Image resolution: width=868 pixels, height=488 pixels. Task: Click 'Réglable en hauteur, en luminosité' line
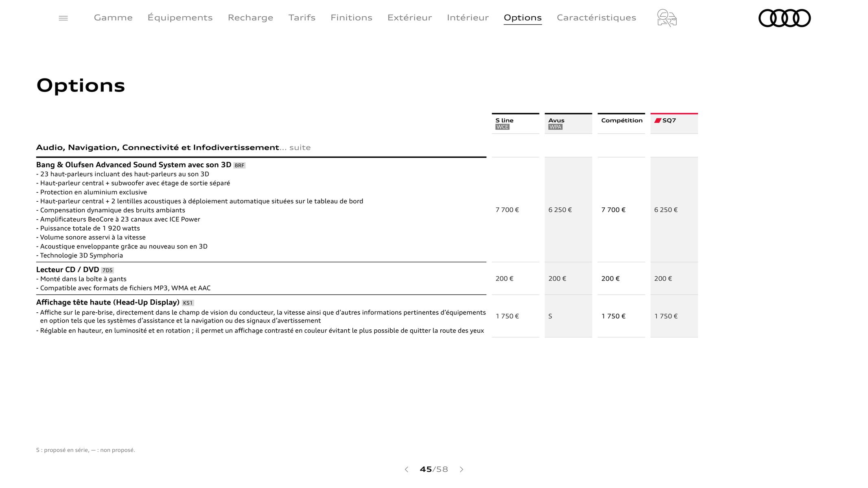(260, 331)
